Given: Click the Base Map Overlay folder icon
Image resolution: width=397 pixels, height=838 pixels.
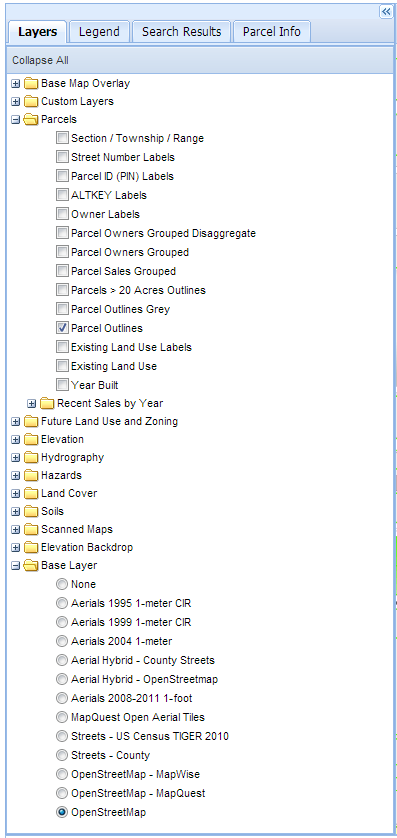Looking at the screenshot, I should [x=32, y=84].
